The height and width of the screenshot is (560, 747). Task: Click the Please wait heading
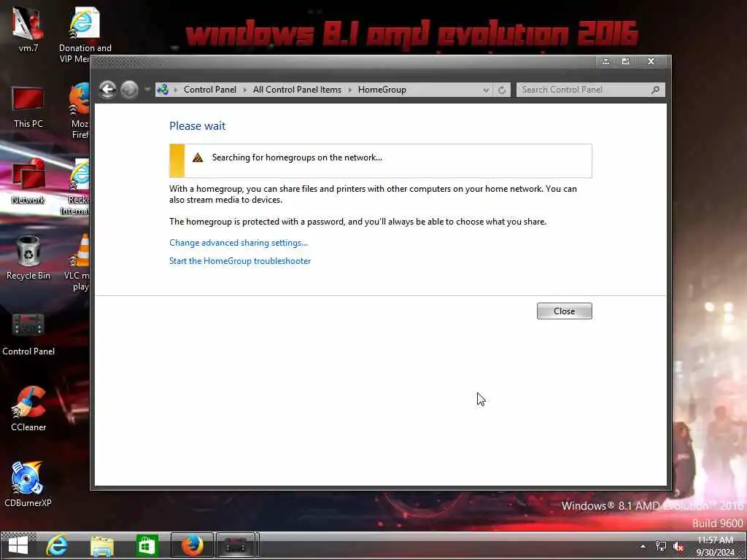point(197,125)
